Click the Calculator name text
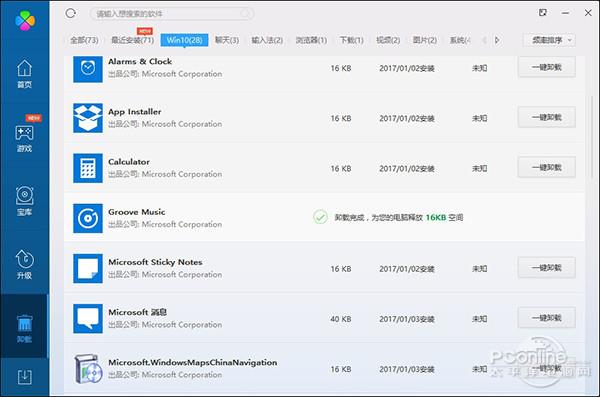This screenshot has height=397, width=600. tap(129, 162)
